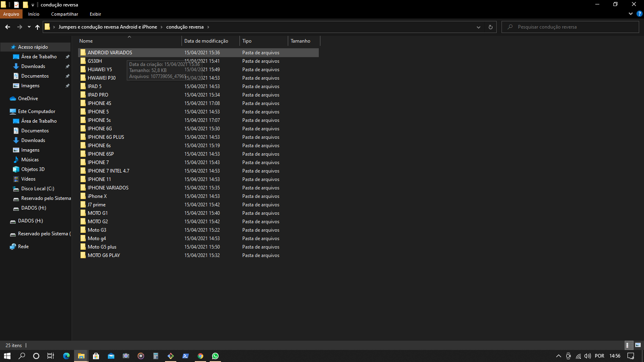Open the volume control tray icon

[x=588, y=356]
